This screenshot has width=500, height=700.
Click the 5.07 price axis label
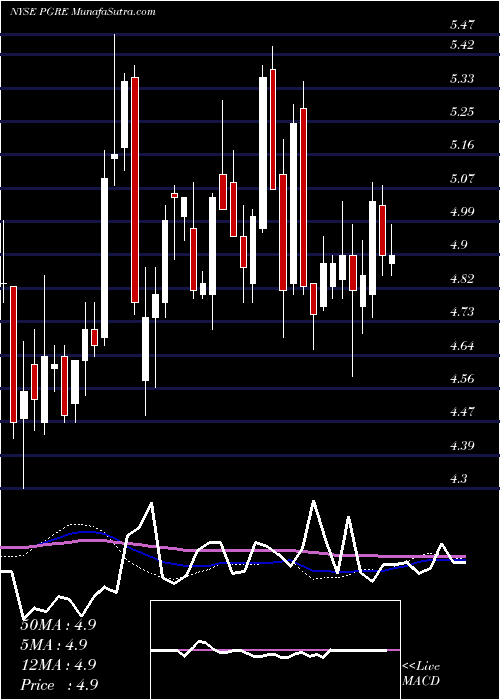tap(462, 179)
